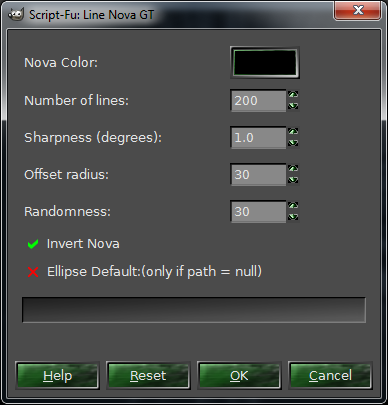This screenshot has height=405, width=388.
Task: Click the "Offset radius:" label
Action: [66, 174]
